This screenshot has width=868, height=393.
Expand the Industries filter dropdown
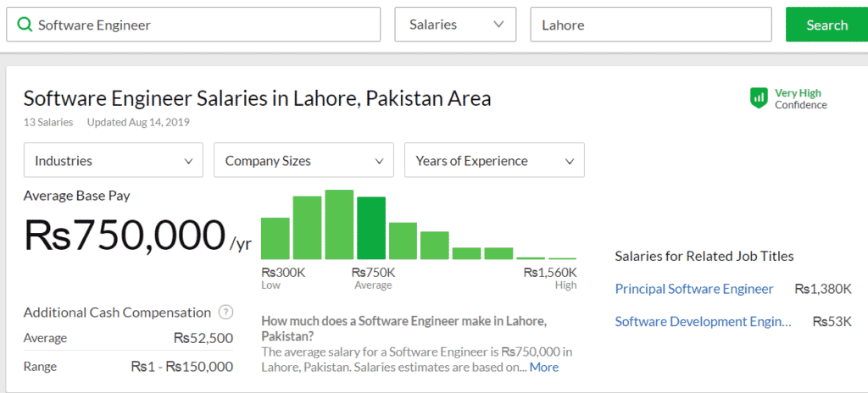pyautogui.click(x=113, y=160)
